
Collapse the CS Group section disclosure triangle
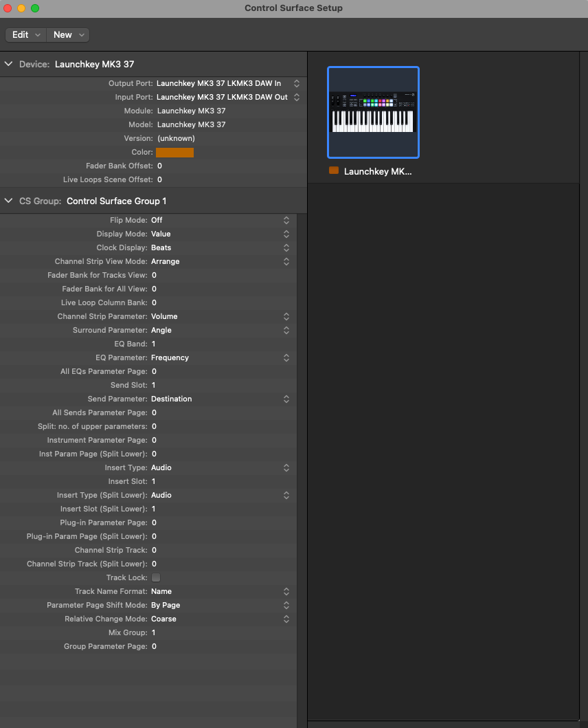8,201
